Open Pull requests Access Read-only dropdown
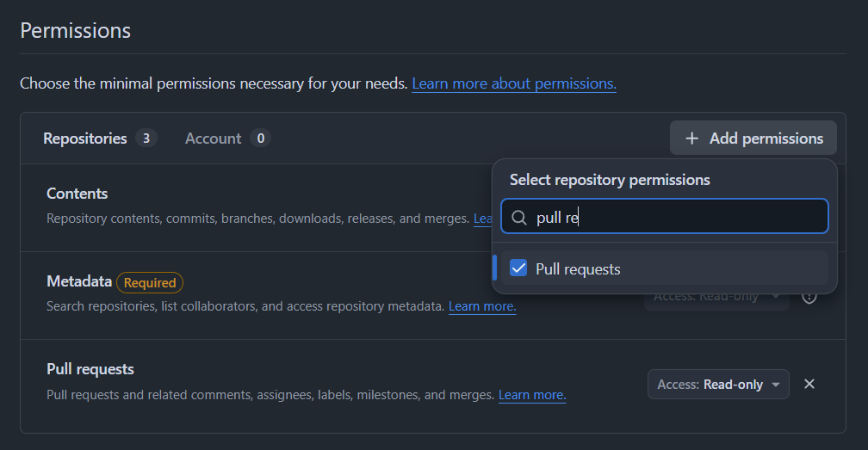 718,385
